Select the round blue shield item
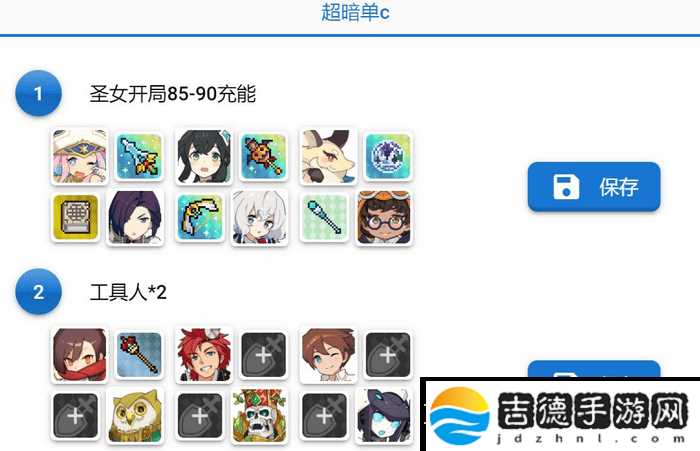700x451 pixels. pyautogui.click(x=388, y=156)
